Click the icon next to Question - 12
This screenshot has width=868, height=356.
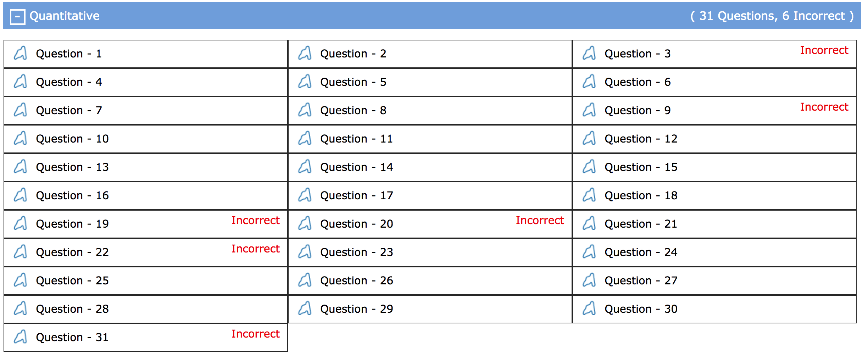click(x=589, y=139)
